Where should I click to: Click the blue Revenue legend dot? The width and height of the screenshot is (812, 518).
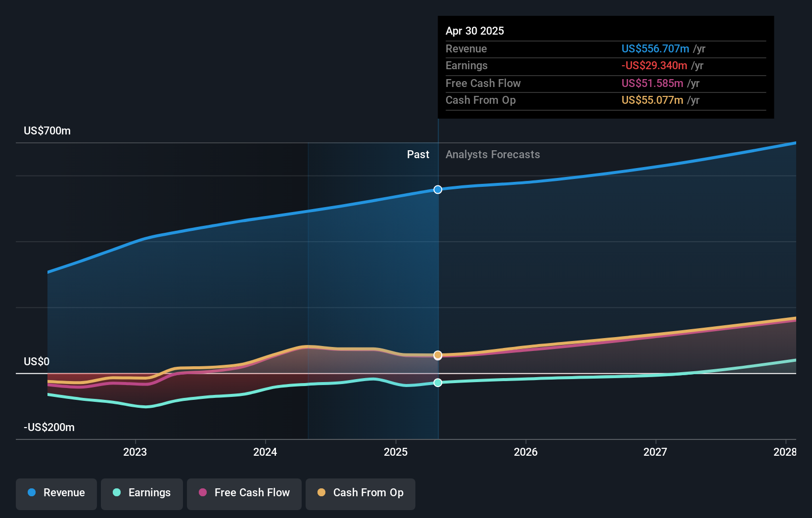32,493
